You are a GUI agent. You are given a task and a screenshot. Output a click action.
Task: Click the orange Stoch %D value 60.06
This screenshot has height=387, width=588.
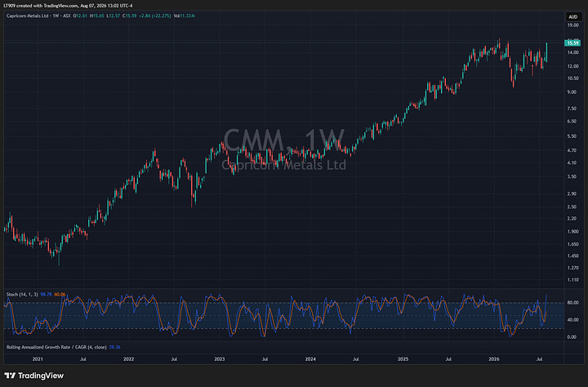[x=60, y=295]
